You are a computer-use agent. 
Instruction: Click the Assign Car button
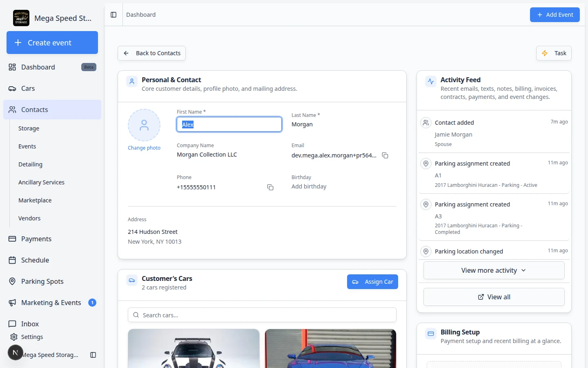(372, 282)
